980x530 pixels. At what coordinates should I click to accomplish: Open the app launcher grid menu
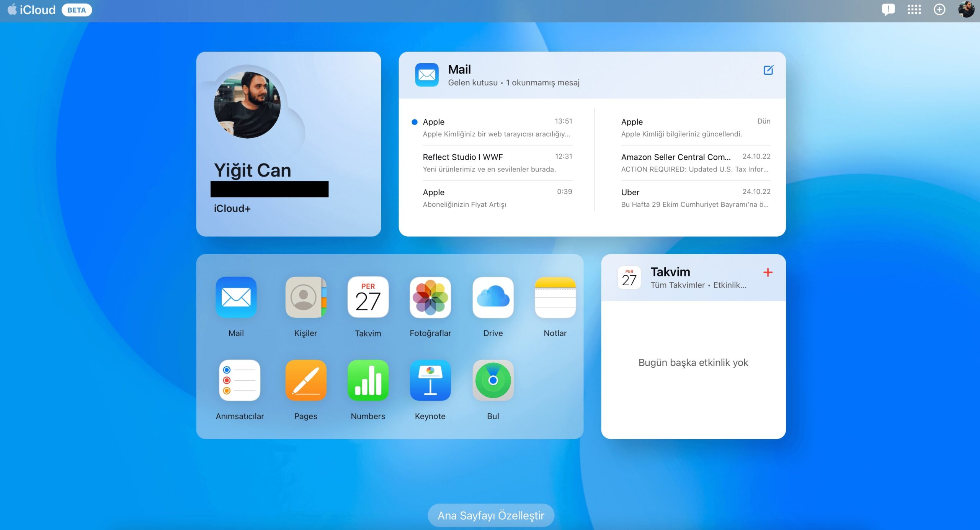914,10
